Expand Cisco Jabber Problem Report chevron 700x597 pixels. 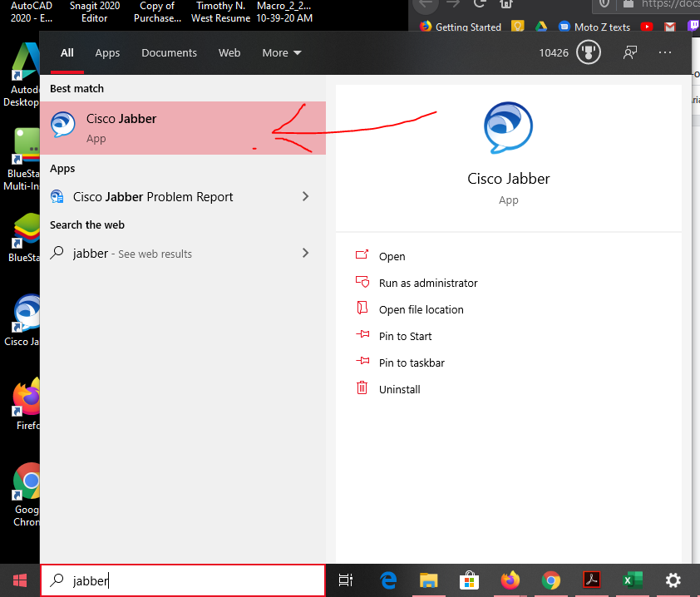point(305,196)
